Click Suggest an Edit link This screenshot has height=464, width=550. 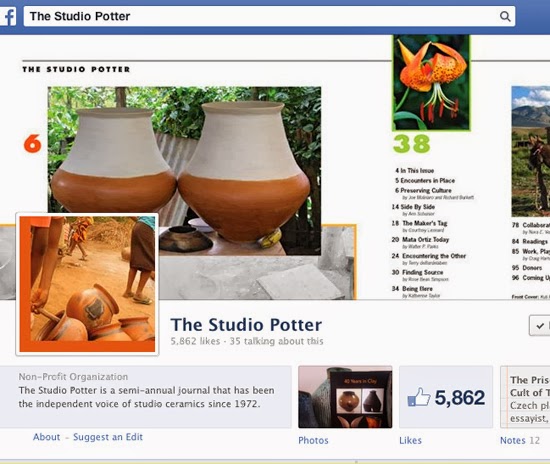pyautogui.click(x=108, y=437)
